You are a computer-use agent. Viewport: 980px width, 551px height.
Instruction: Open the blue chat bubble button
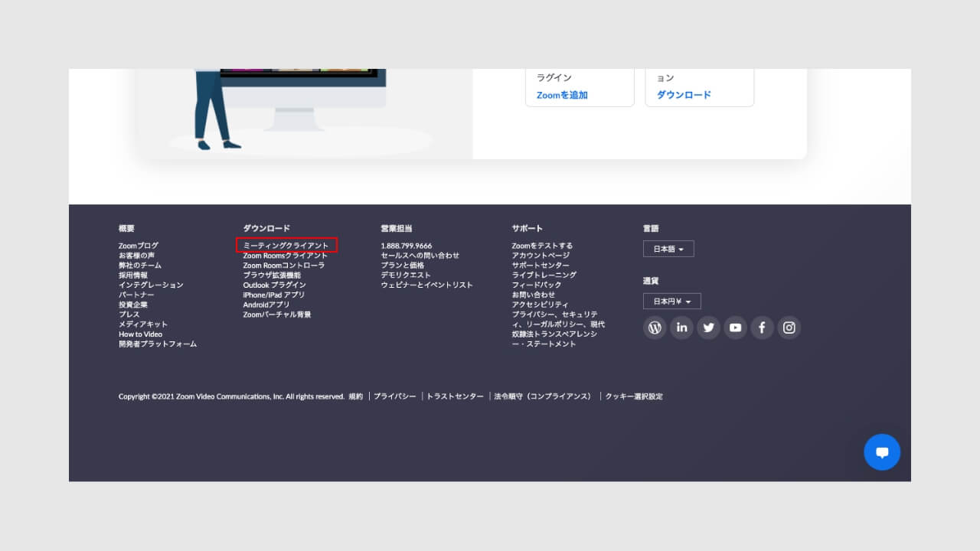[x=882, y=452]
